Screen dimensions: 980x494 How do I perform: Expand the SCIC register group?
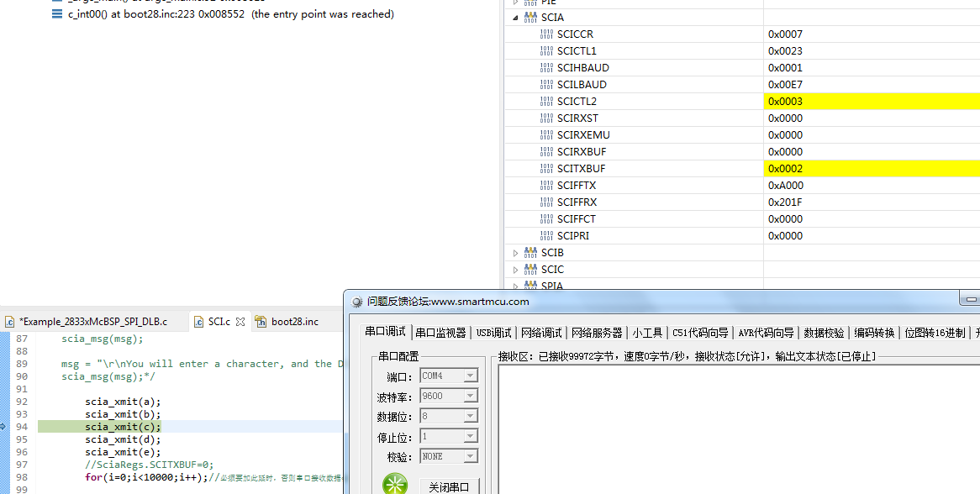click(515, 270)
